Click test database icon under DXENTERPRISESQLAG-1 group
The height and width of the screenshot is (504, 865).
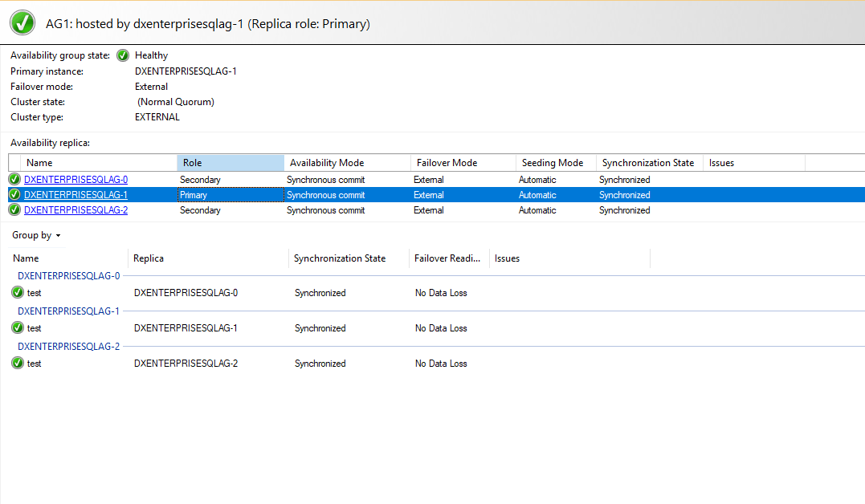pos(18,328)
